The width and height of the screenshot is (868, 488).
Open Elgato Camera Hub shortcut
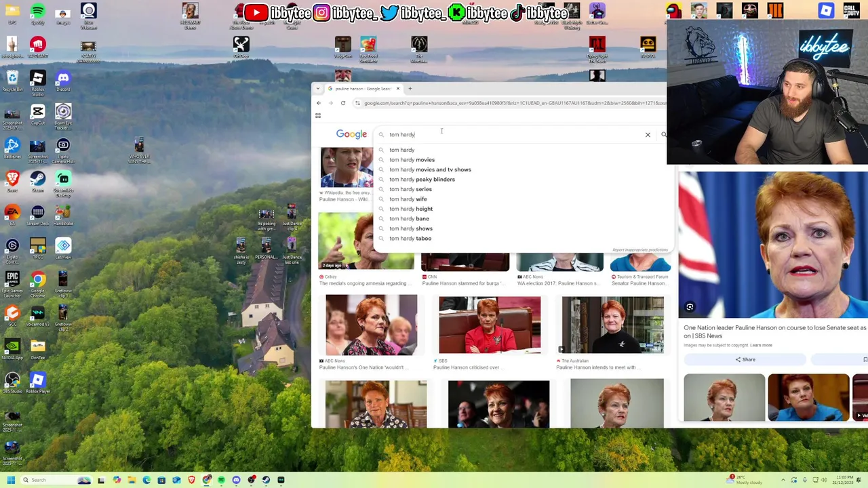pyautogui.click(x=63, y=150)
